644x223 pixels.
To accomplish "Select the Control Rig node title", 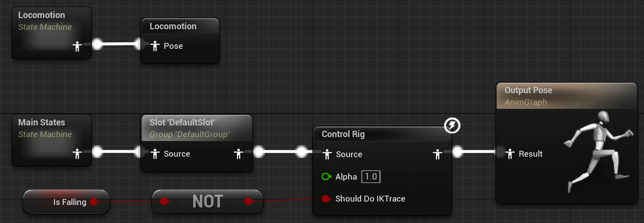I will (x=343, y=134).
